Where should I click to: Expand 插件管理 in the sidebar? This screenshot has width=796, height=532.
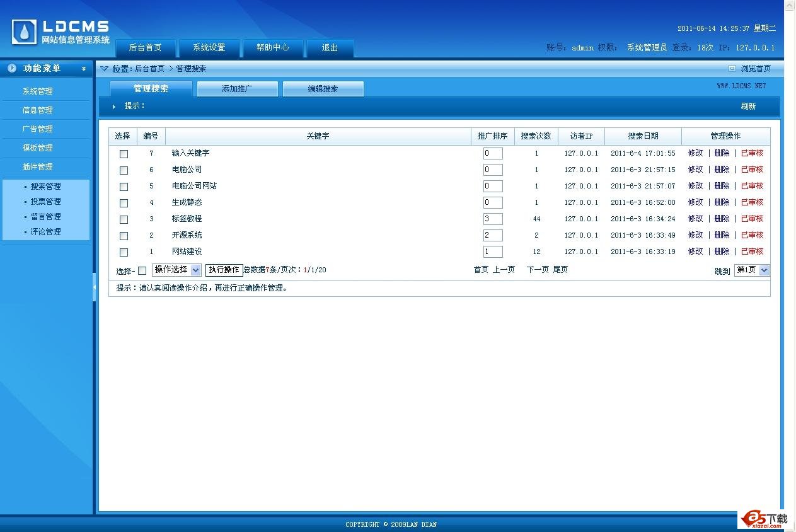(x=38, y=167)
